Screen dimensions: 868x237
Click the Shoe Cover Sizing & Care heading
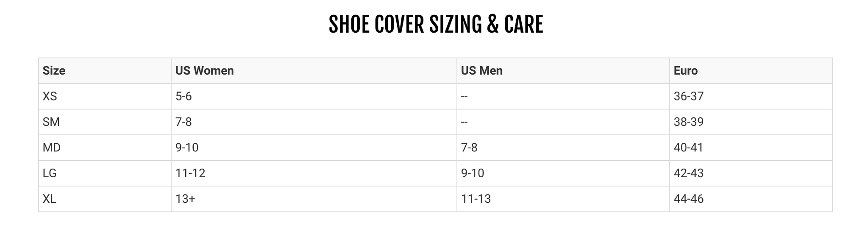point(435,25)
